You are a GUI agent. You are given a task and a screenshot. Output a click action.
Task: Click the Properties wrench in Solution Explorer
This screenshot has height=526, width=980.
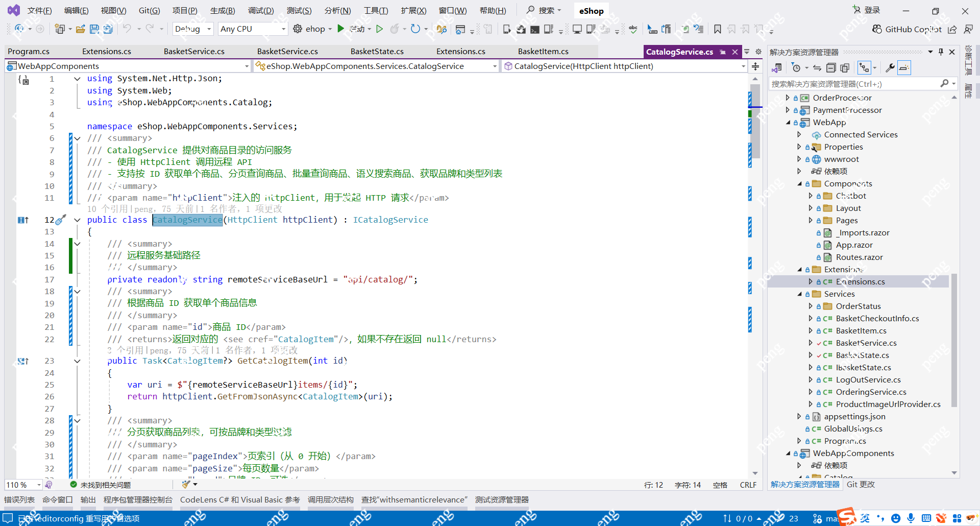pyautogui.click(x=890, y=67)
